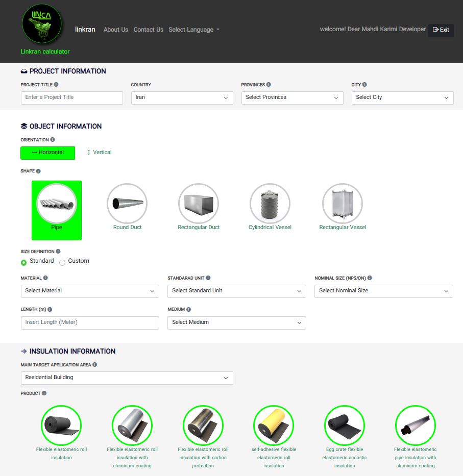The width and height of the screenshot is (463, 476).
Task: Open the linkran brand link
Action: click(85, 30)
